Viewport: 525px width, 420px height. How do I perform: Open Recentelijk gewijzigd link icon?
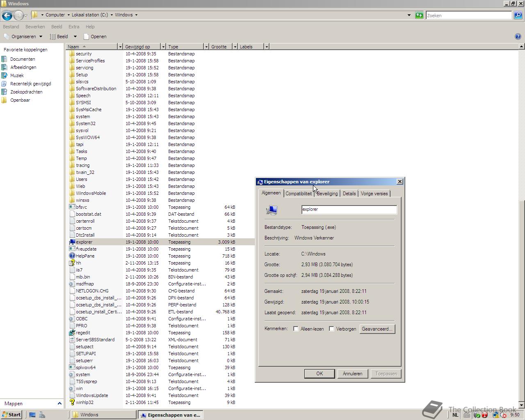(x=4, y=84)
